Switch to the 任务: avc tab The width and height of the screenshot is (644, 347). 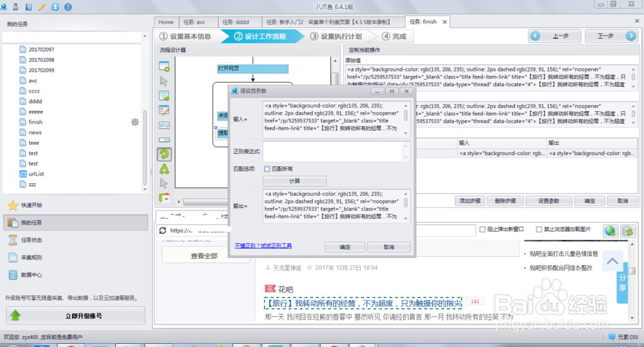(198, 22)
